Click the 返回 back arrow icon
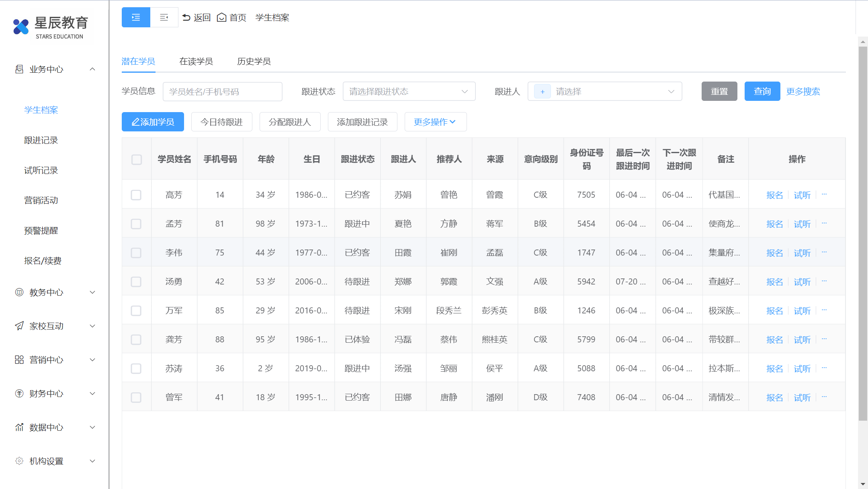This screenshot has height=489, width=868. [x=186, y=17]
